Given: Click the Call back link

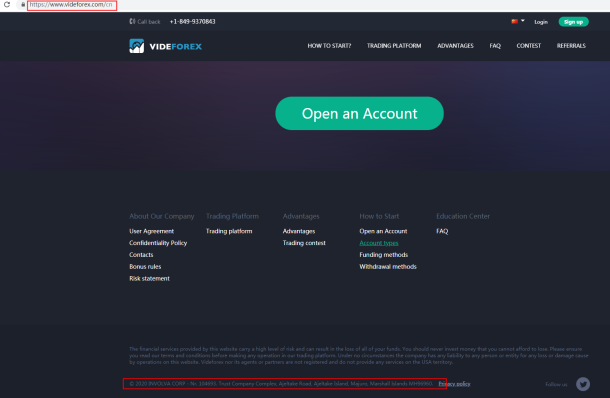Looking at the screenshot, I should (149, 22).
